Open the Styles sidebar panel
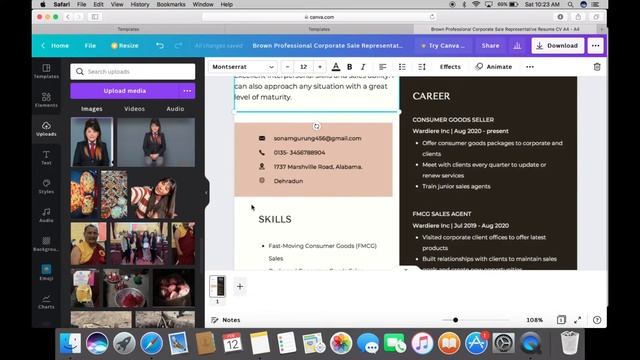This screenshot has width=640, height=360. click(x=46, y=186)
